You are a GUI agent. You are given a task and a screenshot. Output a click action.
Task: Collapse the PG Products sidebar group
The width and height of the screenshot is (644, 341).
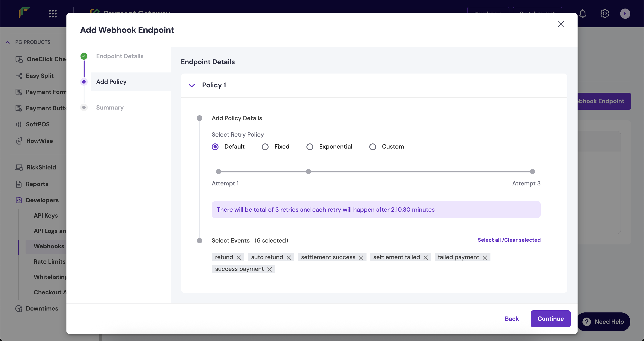click(8, 42)
